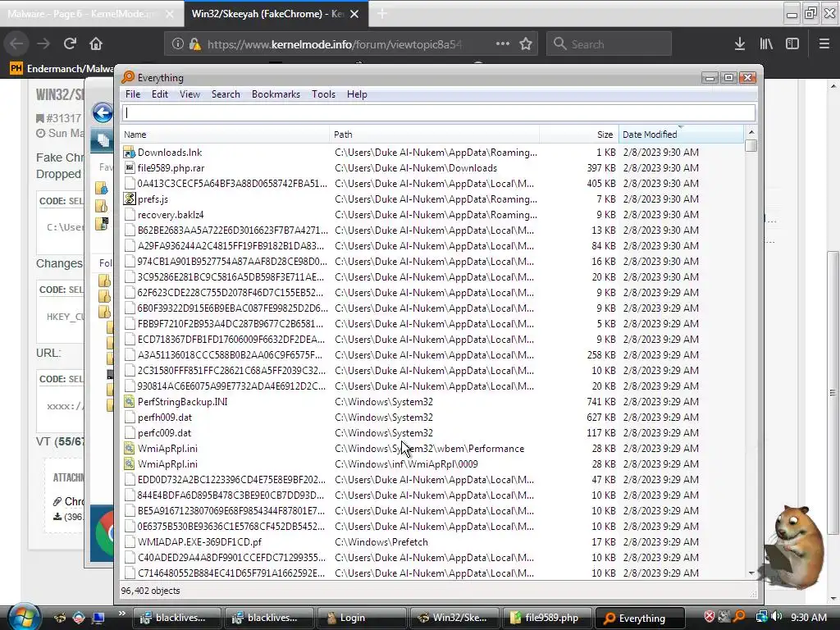The width and height of the screenshot is (840, 630).
Task: Bookmark this page with the star icon
Action: point(526,43)
